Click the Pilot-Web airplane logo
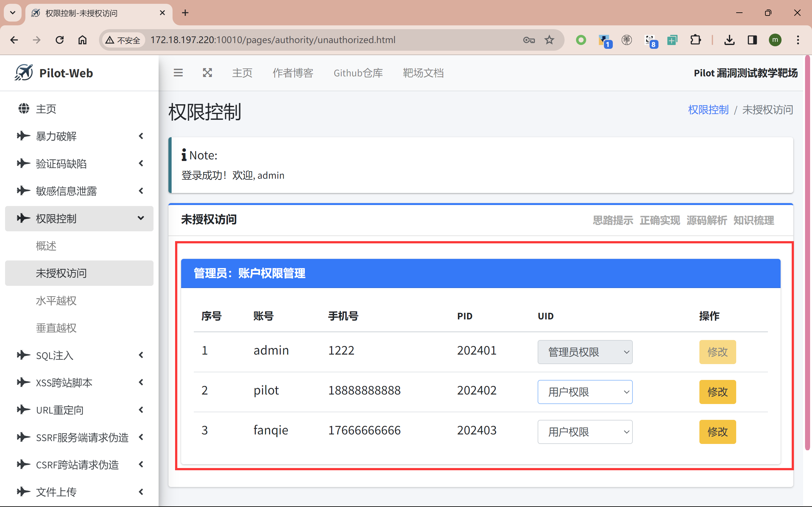The width and height of the screenshot is (812, 507). 24,73
